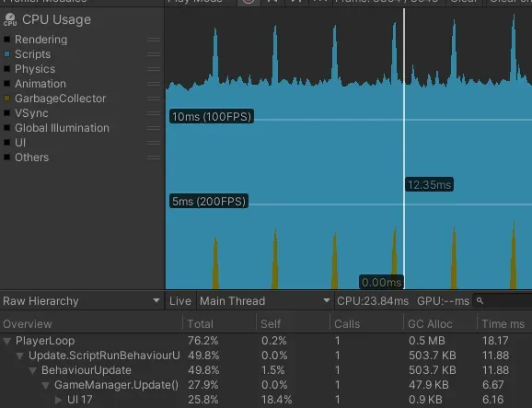The height and width of the screenshot is (408, 532).
Task: Hide the GarbageCollector category in chart
Action: pyautogui.click(x=6, y=99)
